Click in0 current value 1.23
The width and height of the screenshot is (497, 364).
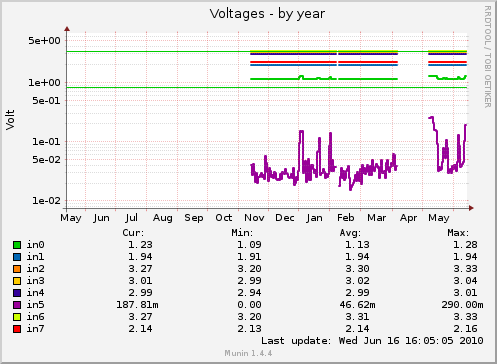coord(140,245)
